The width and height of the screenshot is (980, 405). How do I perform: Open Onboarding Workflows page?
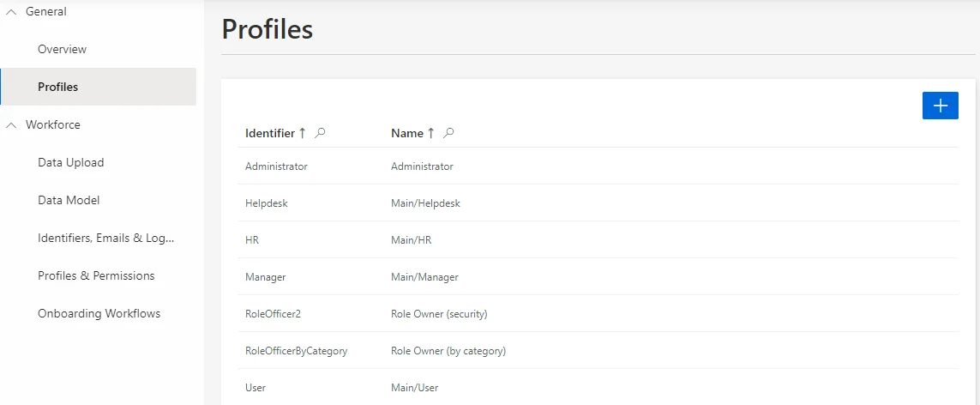click(x=99, y=314)
